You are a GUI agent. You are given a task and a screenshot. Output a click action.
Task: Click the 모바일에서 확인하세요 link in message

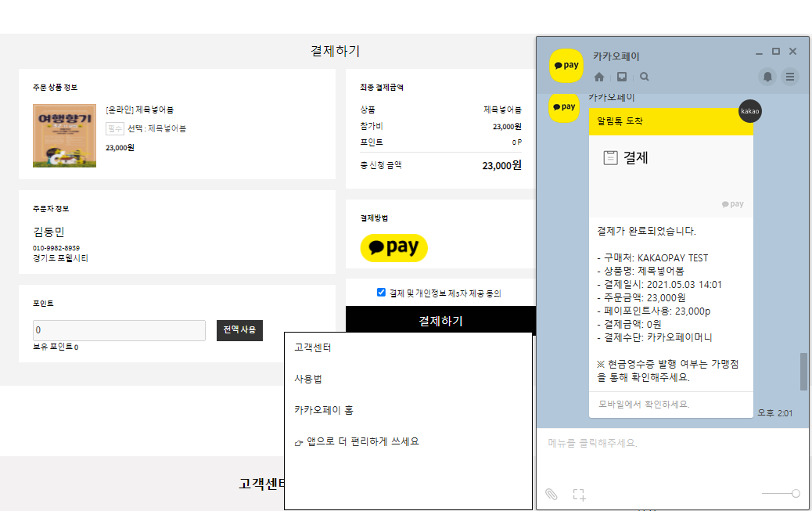pyautogui.click(x=644, y=405)
